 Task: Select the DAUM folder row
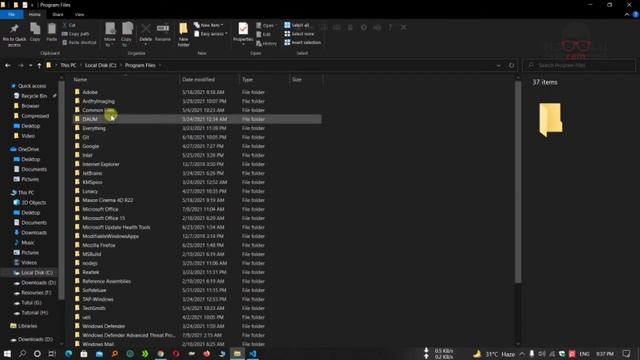197,119
